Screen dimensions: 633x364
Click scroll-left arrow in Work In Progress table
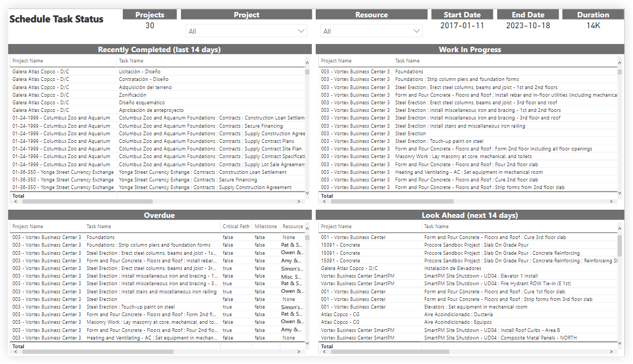[x=324, y=201]
